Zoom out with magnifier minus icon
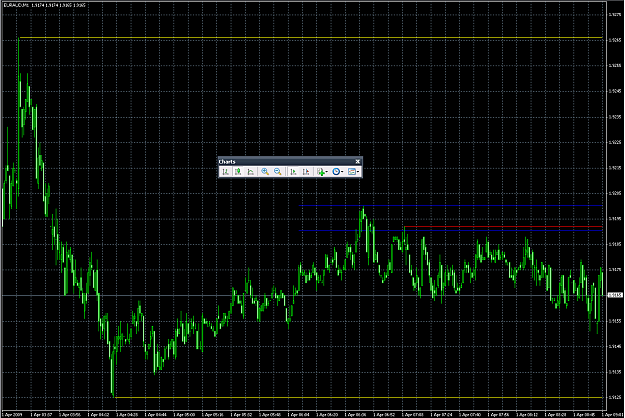Image resolution: width=625 pixels, height=418 pixels. click(277, 172)
